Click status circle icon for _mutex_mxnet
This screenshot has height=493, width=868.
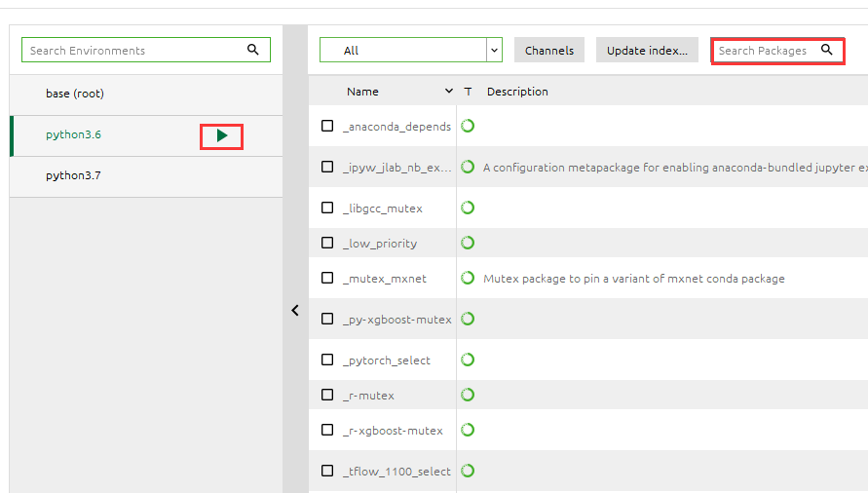pyautogui.click(x=468, y=278)
